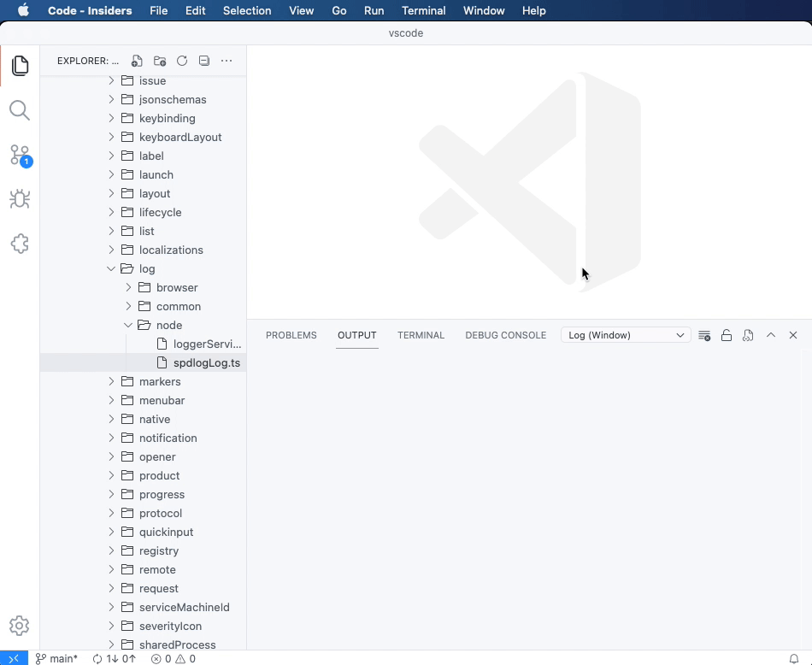Select the registry folder

[144, 551]
